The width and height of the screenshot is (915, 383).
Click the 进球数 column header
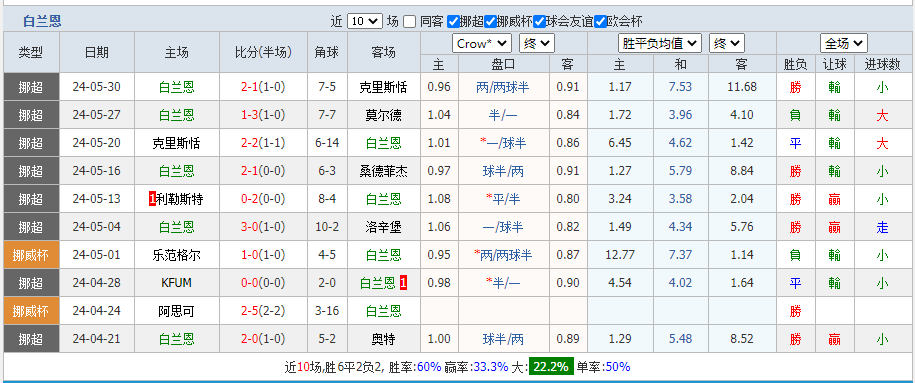pyautogui.click(x=882, y=64)
